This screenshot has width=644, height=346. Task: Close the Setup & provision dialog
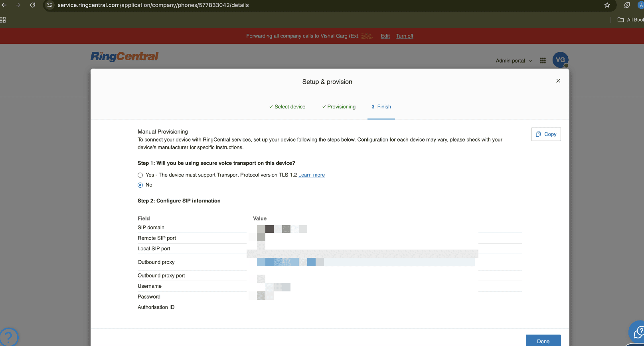[558, 81]
